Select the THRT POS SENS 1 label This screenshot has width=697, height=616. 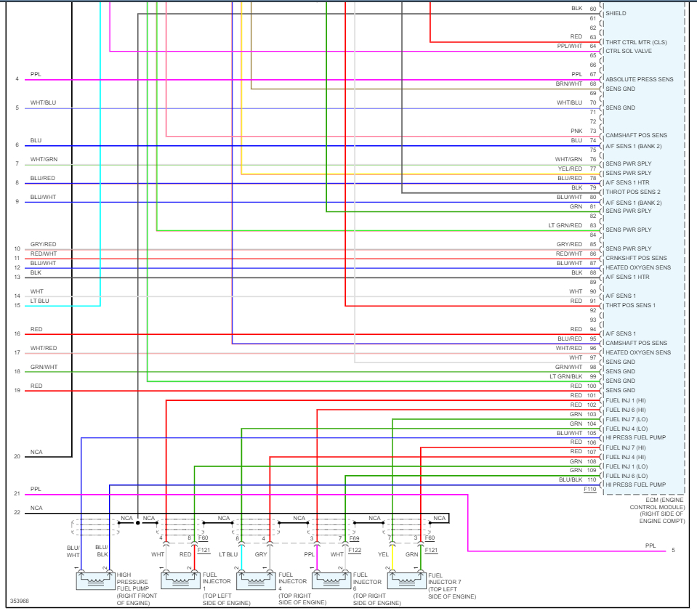coord(630,305)
